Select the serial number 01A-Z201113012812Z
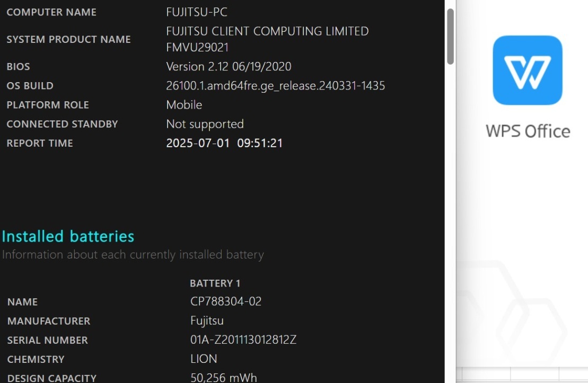The height and width of the screenshot is (383, 588). 243,340
